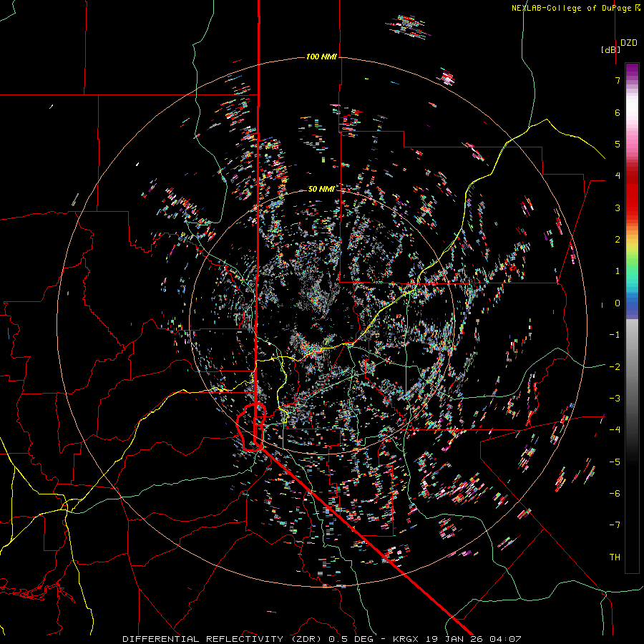This screenshot has width=644, height=644.
Task: Click the -4 value on the color scale
Action: [x=615, y=430]
